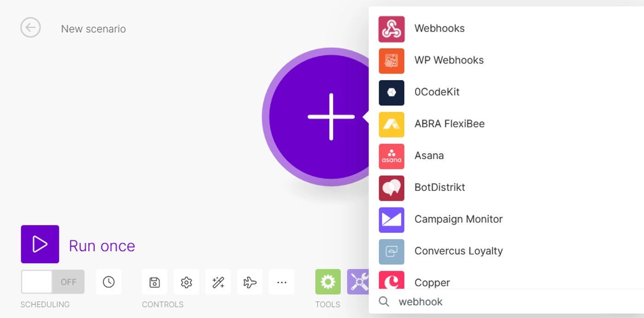Open scenario settings gear icon

point(186,282)
